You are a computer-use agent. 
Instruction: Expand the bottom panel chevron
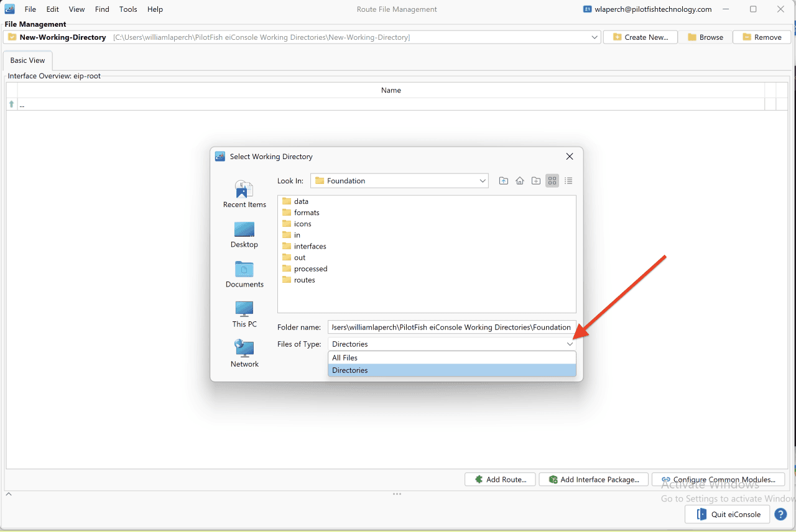click(9, 494)
